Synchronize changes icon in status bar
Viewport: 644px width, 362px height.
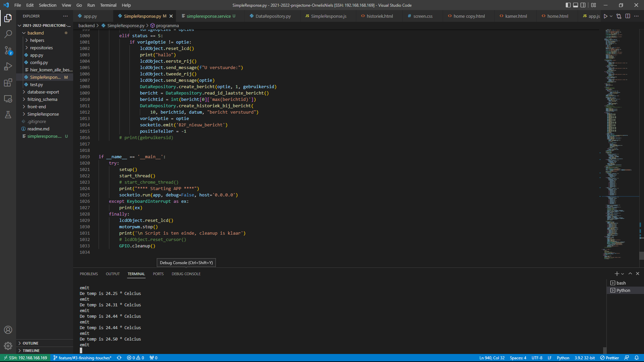(119, 358)
